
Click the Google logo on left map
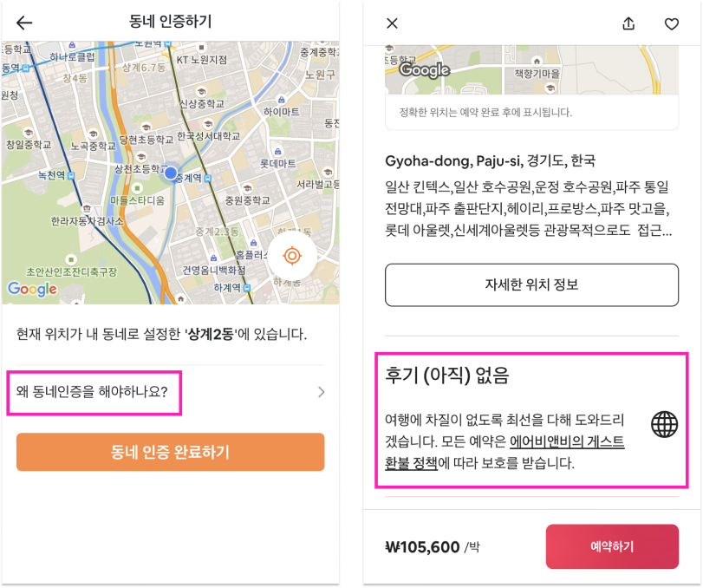(32, 289)
